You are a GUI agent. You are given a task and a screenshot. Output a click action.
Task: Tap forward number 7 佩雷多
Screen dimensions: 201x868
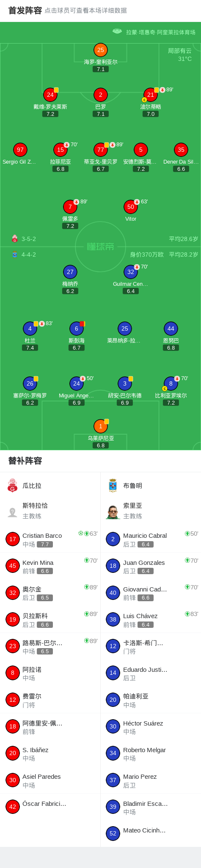coord(70,207)
